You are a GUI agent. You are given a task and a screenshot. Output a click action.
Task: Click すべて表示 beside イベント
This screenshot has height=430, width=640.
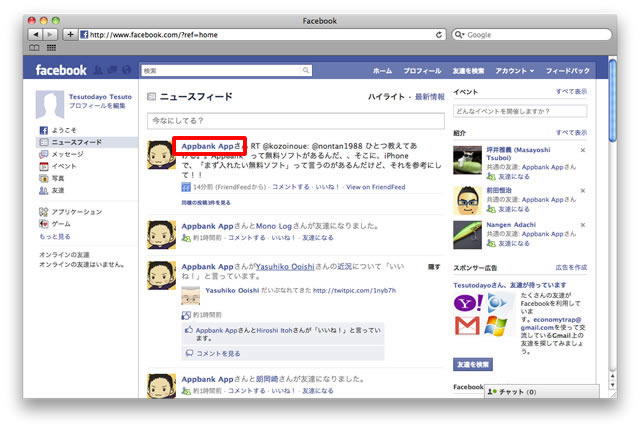pyautogui.click(x=571, y=92)
